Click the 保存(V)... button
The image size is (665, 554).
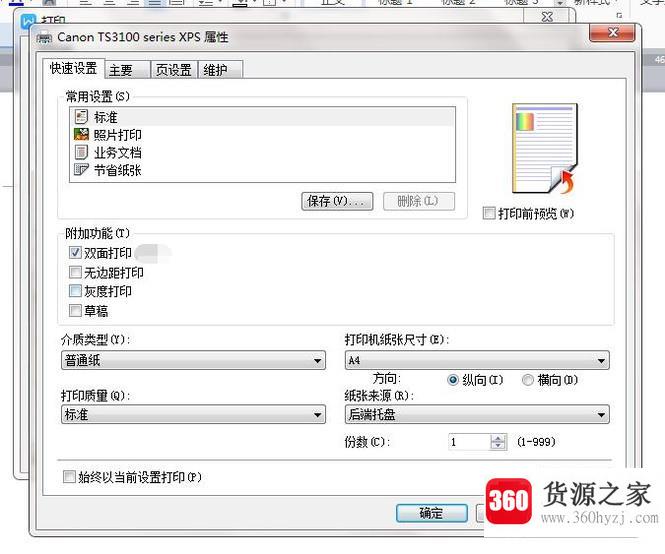[x=337, y=201]
